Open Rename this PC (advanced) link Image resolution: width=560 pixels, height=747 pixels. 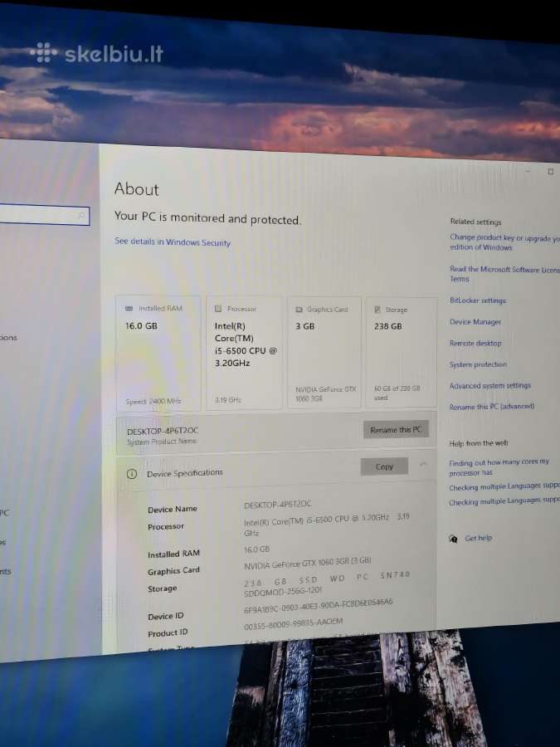(492, 407)
